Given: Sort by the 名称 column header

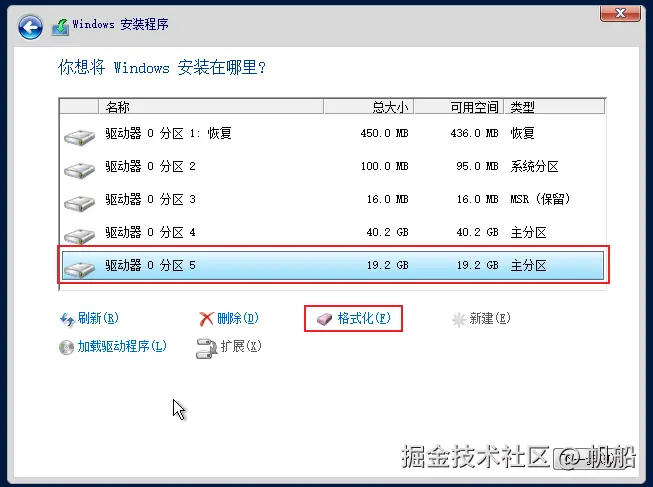Looking at the screenshot, I should [x=211, y=107].
